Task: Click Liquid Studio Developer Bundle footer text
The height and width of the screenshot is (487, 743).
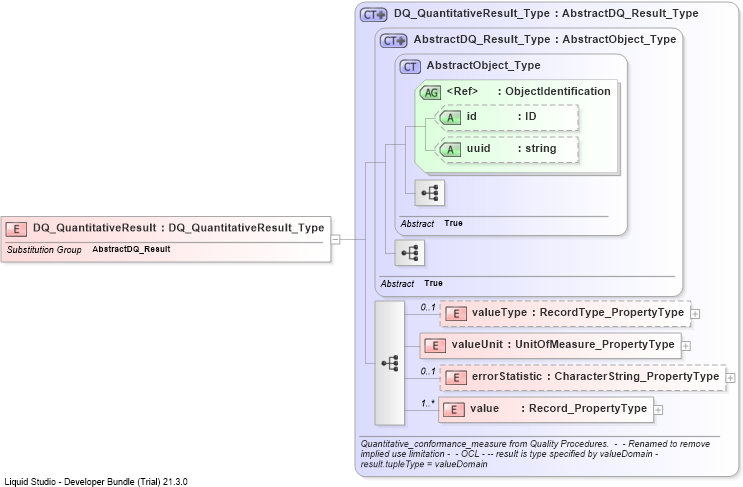Action: [x=96, y=482]
